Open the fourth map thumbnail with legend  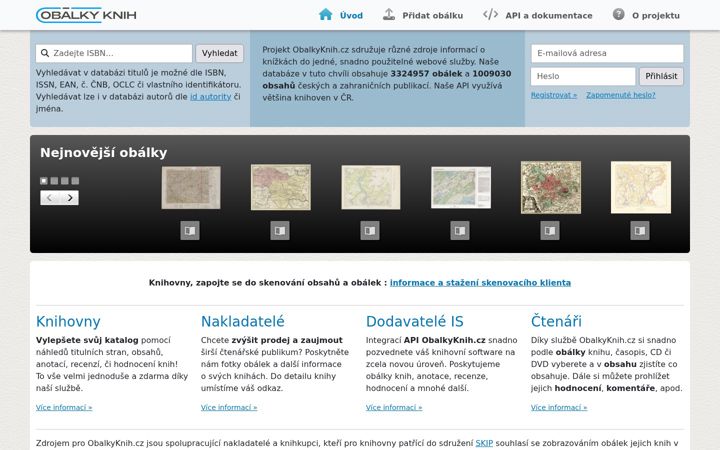pos(461,187)
